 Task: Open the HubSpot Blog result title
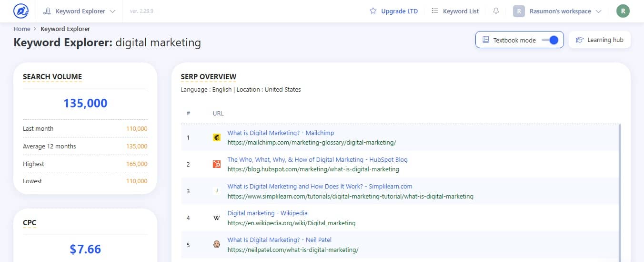(317, 160)
